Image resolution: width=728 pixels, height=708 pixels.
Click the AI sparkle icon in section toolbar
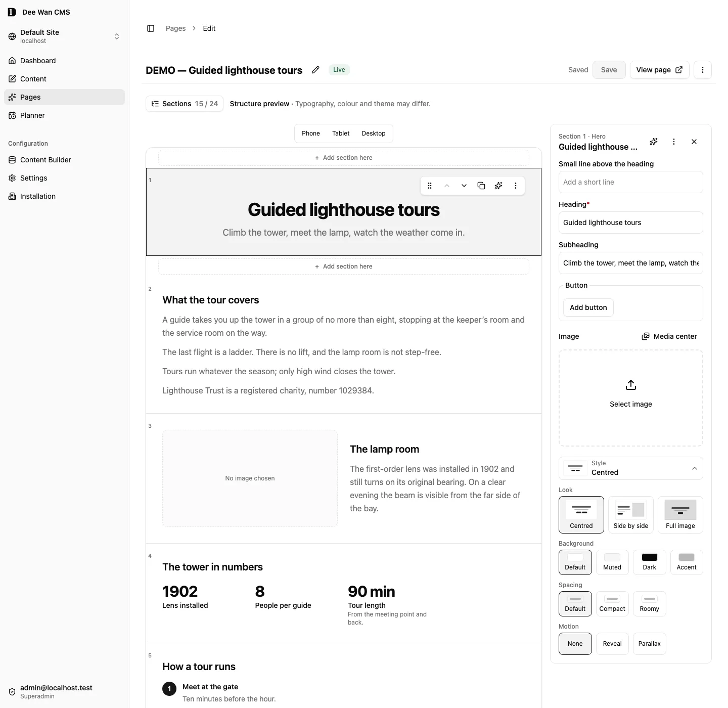498,186
